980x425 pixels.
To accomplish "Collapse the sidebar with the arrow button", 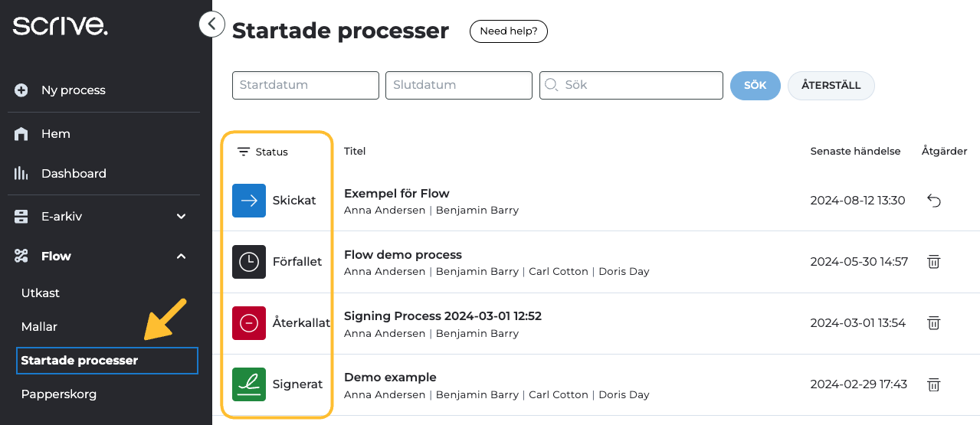I will click(x=211, y=25).
